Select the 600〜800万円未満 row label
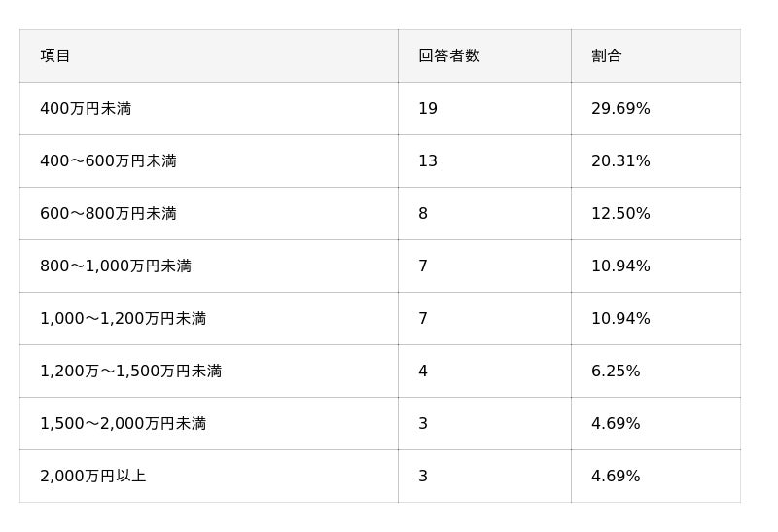Viewport: 778px width, 532px height. [108, 214]
